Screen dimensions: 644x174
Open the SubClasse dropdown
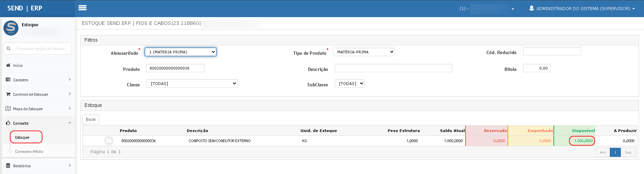[x=350, y=84]
